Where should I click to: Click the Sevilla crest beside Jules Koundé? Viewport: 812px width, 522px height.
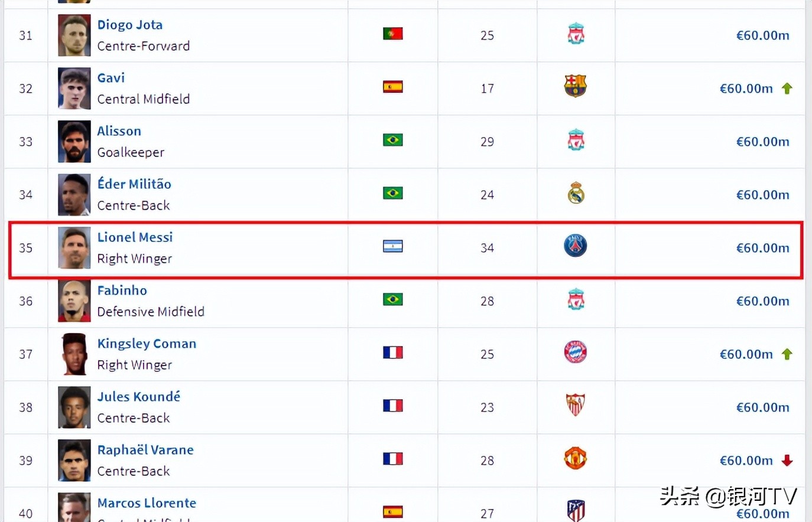click(x=575, y=405)
